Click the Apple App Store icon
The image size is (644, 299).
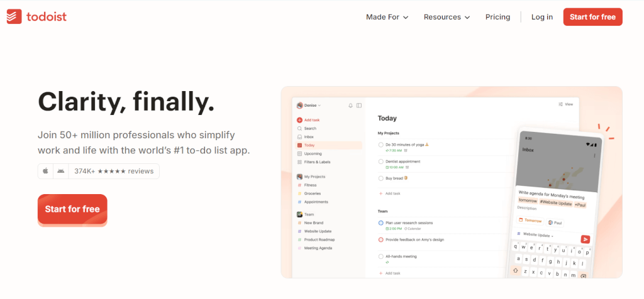coord(45,171)
